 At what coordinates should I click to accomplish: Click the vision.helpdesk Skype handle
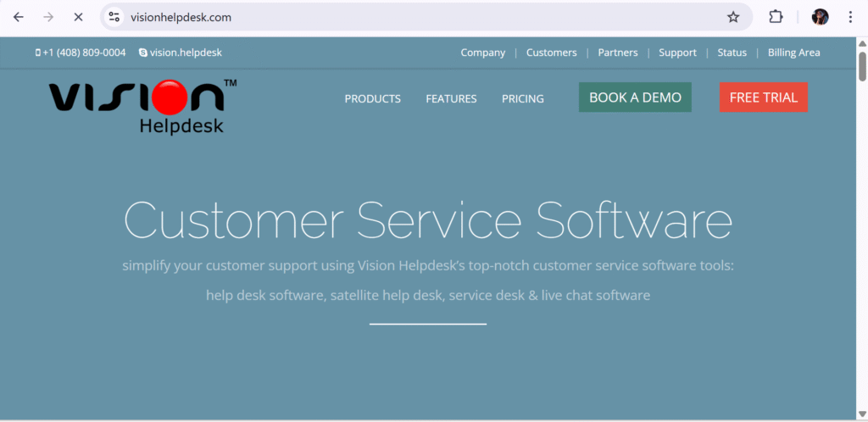click(x=186, y=53)
